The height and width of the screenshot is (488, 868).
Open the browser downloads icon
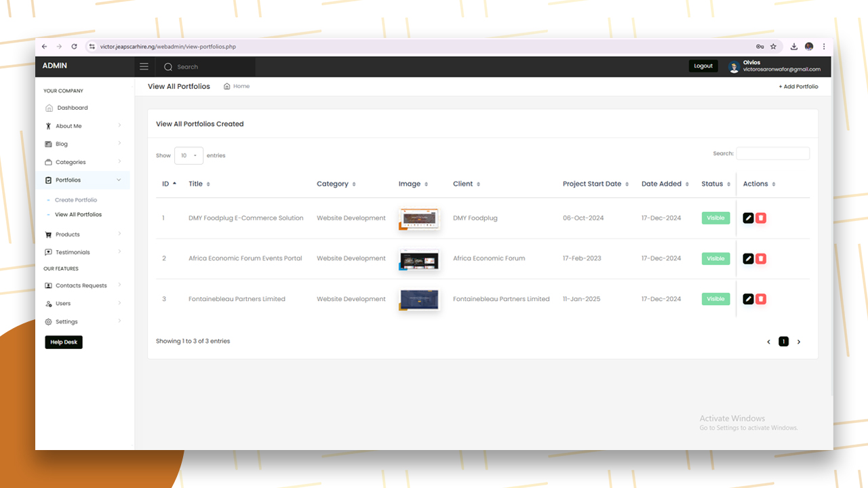(x=794, y=47)
